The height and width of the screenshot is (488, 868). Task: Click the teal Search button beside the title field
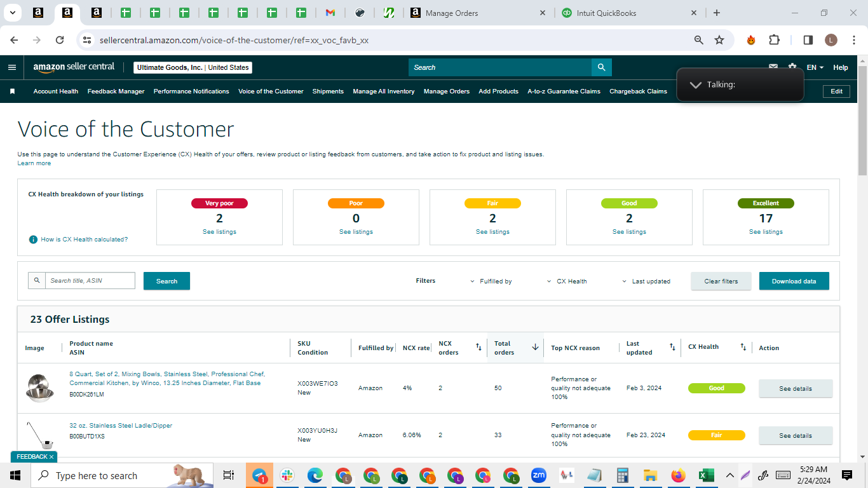coord(166,281)
